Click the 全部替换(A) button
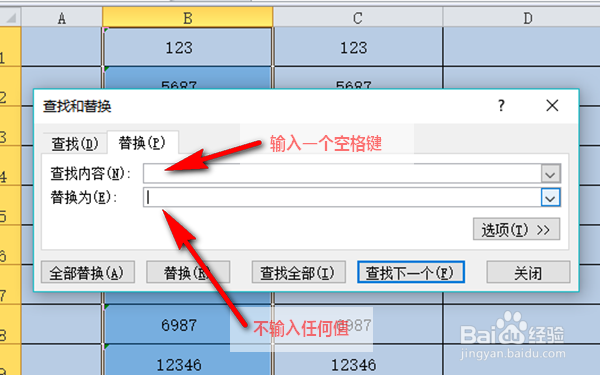This screenshot has height=375, width=600. pos(88,272)
